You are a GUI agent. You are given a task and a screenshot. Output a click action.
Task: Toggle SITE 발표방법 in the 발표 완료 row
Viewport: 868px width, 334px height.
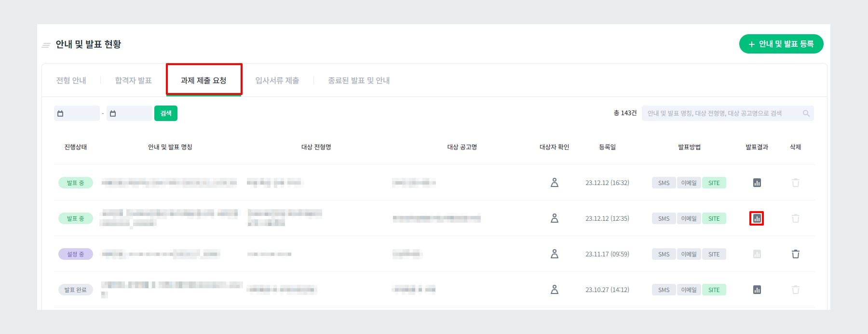pos(714,290)
